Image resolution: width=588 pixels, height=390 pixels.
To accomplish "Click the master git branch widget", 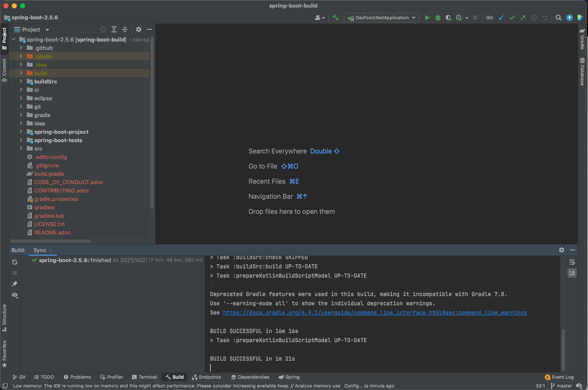I will click(x=561, y=386).
